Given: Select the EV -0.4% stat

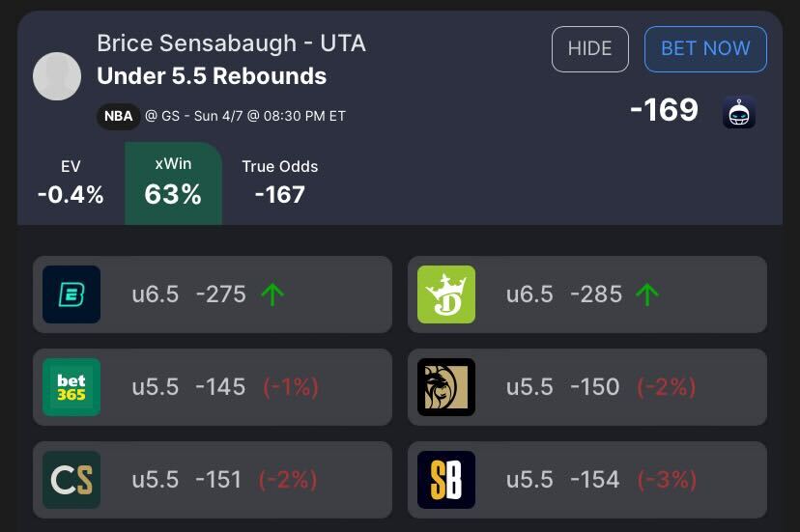Looking at the screenshot, I should 71,183.
